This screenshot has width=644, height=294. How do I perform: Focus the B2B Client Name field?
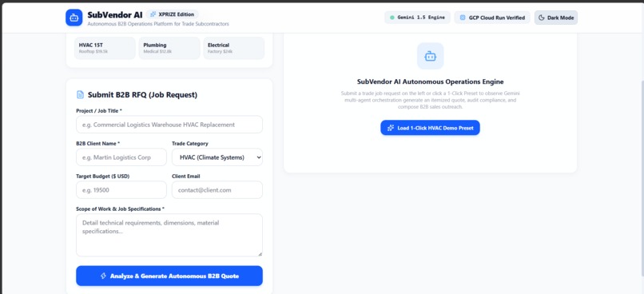(x=121, y=157)
